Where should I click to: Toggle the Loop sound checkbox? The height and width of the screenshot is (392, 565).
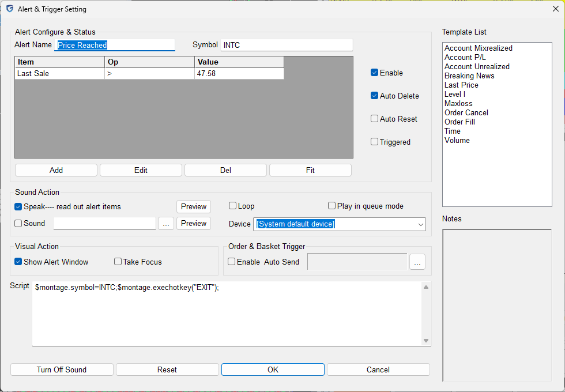(x=233, y=206)
